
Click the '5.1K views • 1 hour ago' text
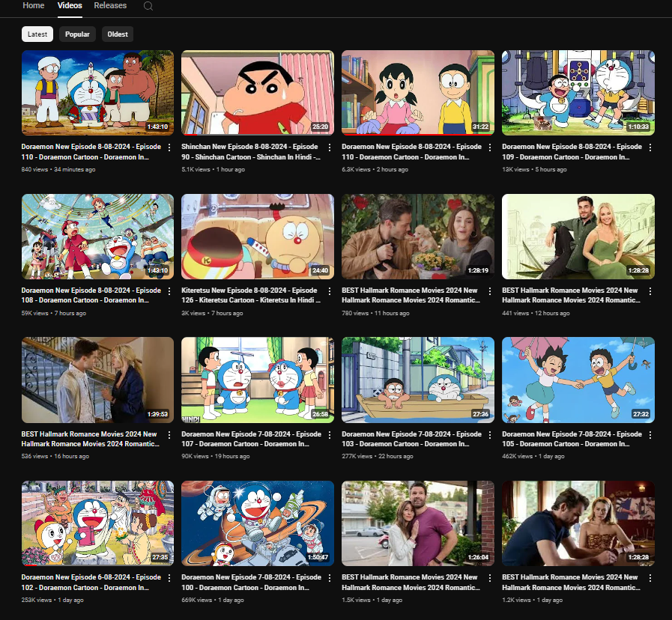[213, 169]
